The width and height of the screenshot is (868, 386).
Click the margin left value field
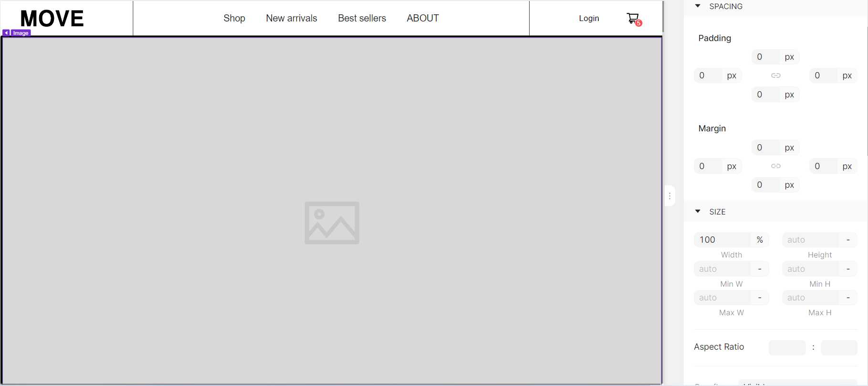(x=708, y=166)
